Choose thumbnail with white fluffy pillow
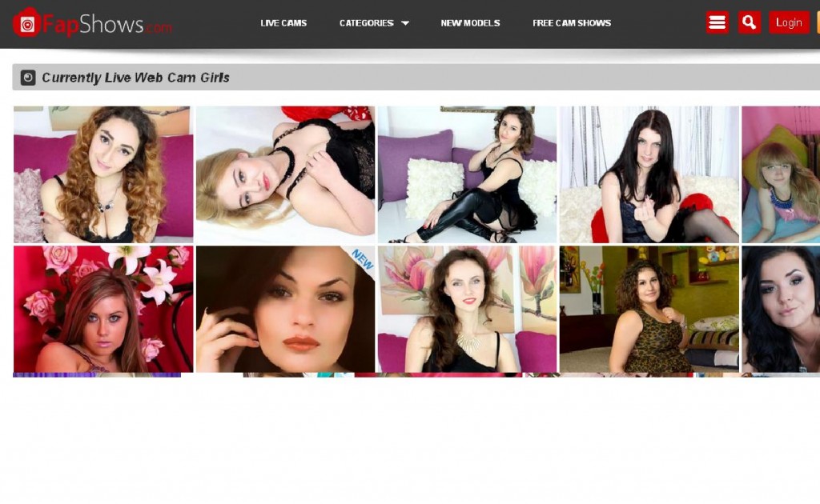Screen dimensions: 820x504 click(467, 174)
